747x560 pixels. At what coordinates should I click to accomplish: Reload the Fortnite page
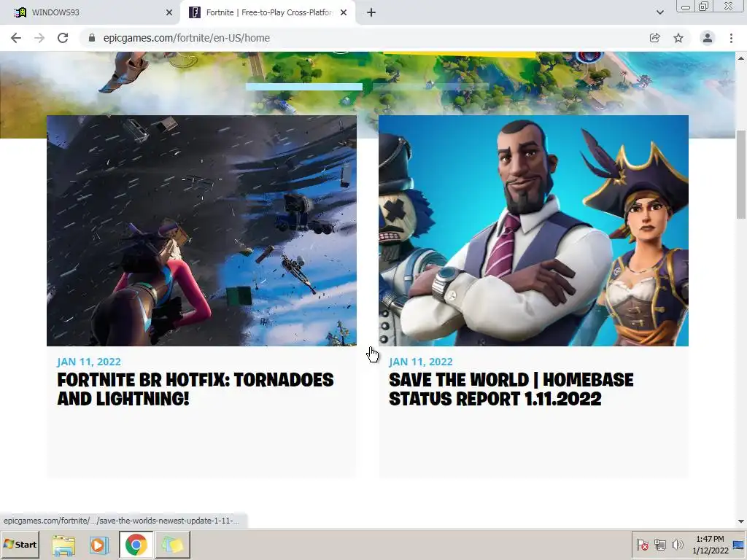[x=63, y=38]
